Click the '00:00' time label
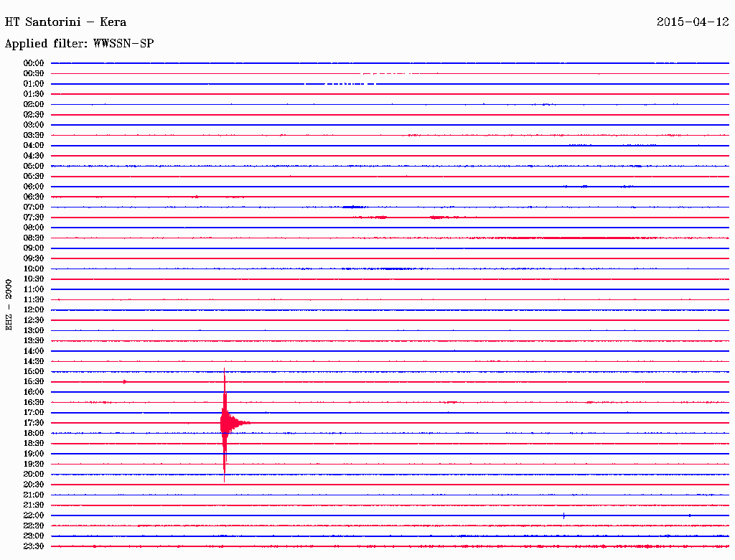This screenshot has height=560, width=735. [34, 63]
